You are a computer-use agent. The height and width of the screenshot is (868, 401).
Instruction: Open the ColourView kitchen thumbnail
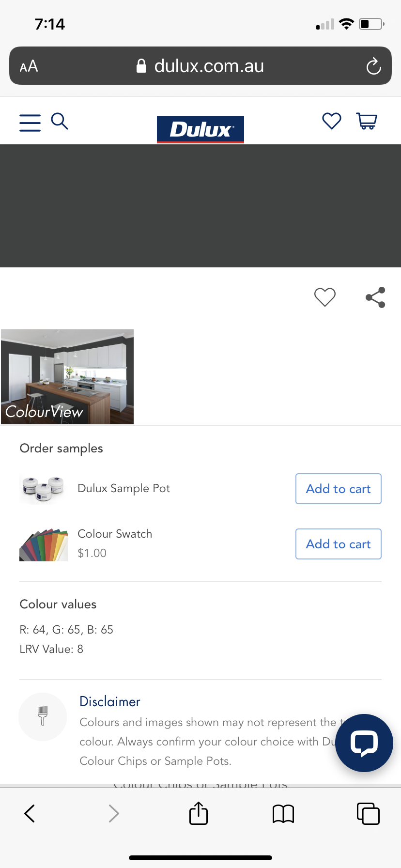67,377
